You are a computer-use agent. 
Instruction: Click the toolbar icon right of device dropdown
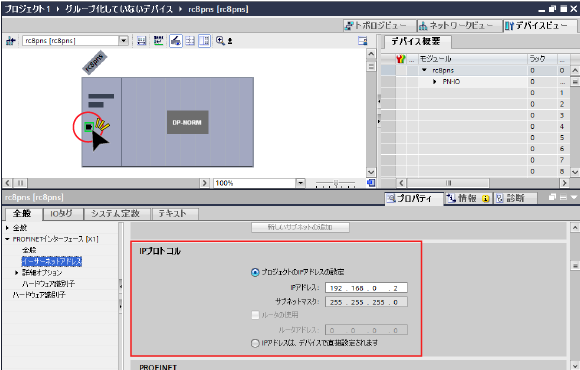click(141, 41)
